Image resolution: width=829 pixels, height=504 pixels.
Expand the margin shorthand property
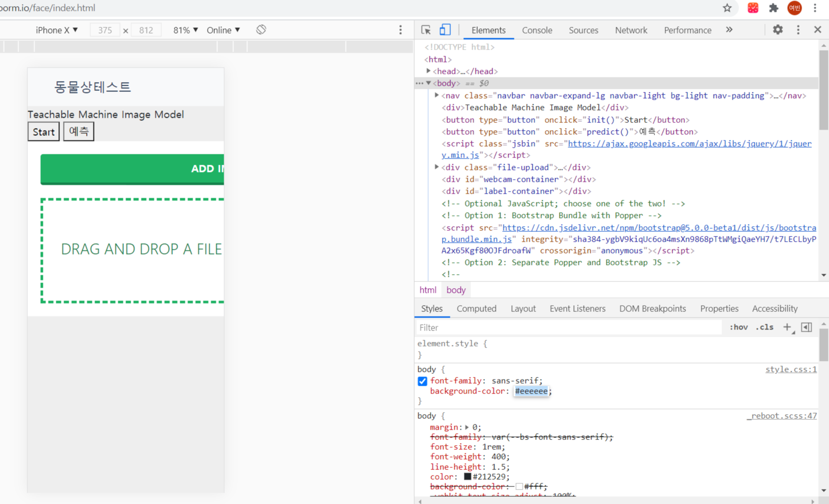[x=467, y=428]
